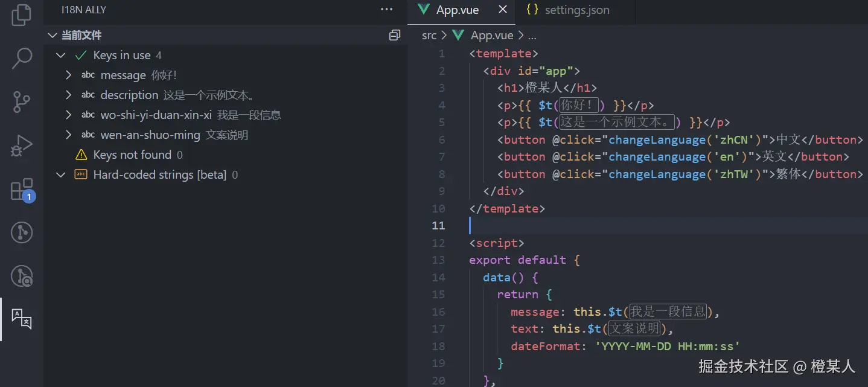Click inline annotation 你好! in line 4
Screen dimensions: 868x387
[x=579, y=106]
